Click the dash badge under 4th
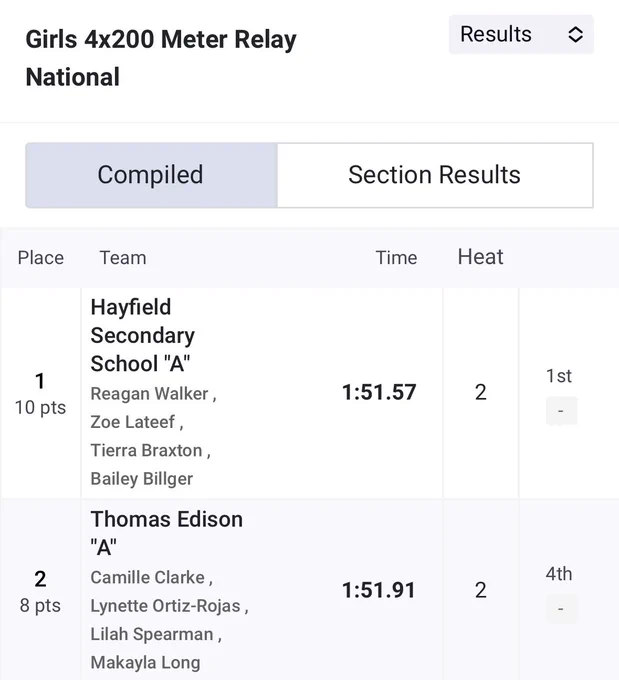619x680 pixels. [561, 609]
